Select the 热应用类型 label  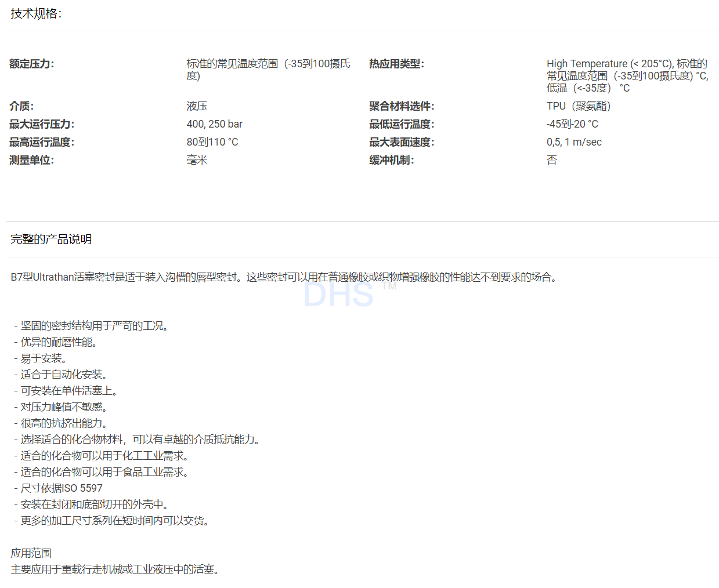(397, 64)
